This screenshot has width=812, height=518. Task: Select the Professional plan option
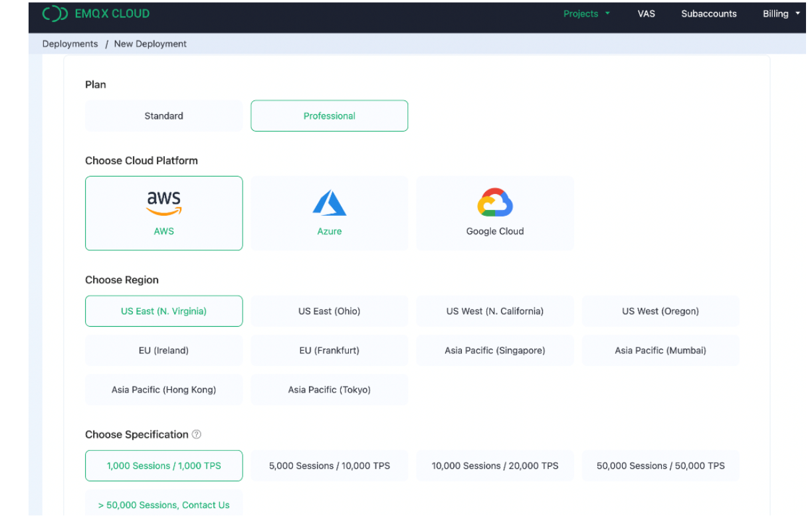pyautogui.click(x=329, y=116)
